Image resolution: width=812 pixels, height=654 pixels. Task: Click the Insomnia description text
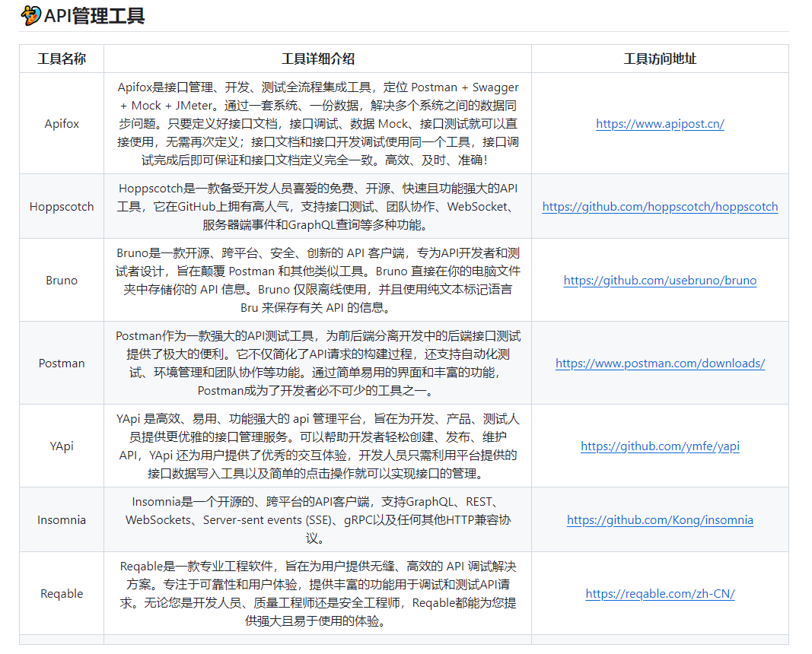click(x=318, y=519)
